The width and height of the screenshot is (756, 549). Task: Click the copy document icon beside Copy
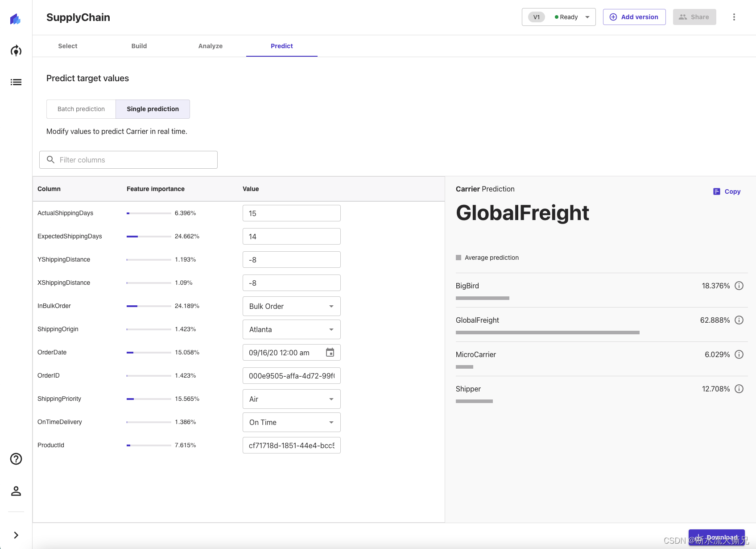click(717, 191)
